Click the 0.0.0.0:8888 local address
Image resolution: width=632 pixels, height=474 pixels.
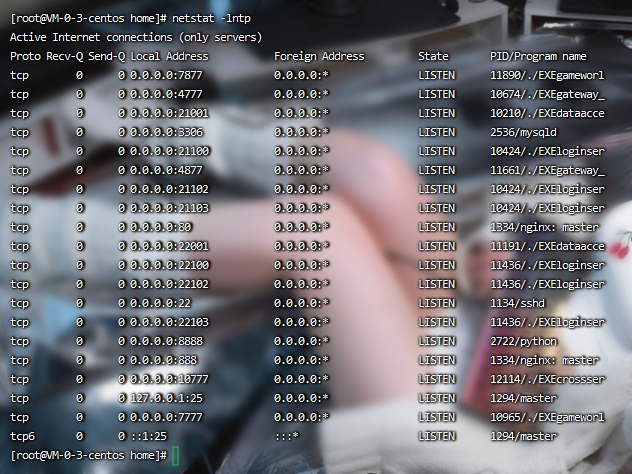click(165, 341)
